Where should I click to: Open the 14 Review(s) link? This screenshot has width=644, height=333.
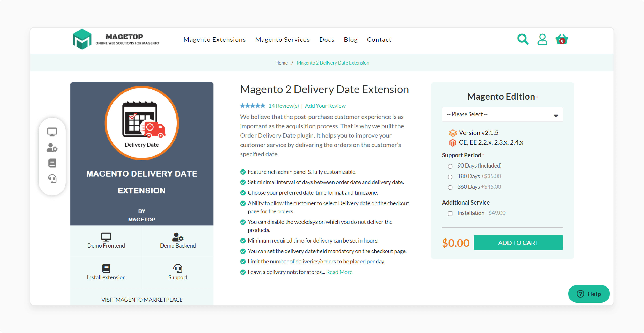[x=284, y=106]
